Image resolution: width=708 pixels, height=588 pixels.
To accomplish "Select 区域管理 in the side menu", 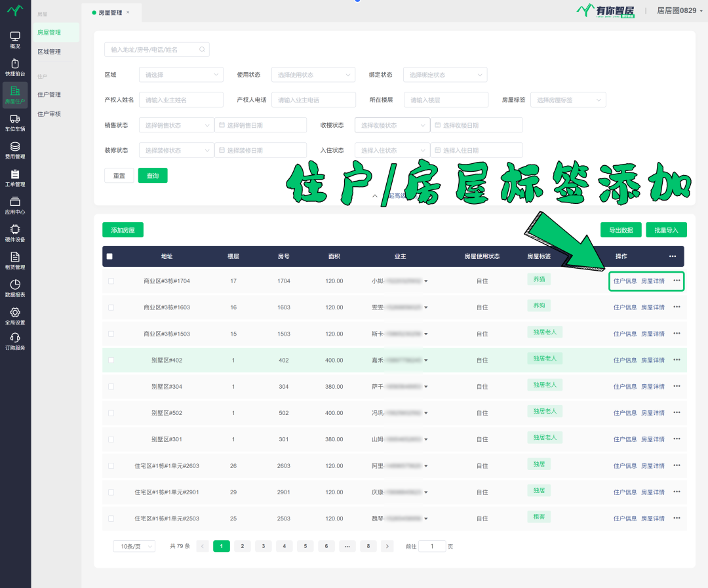I will [x=49, y=52].
